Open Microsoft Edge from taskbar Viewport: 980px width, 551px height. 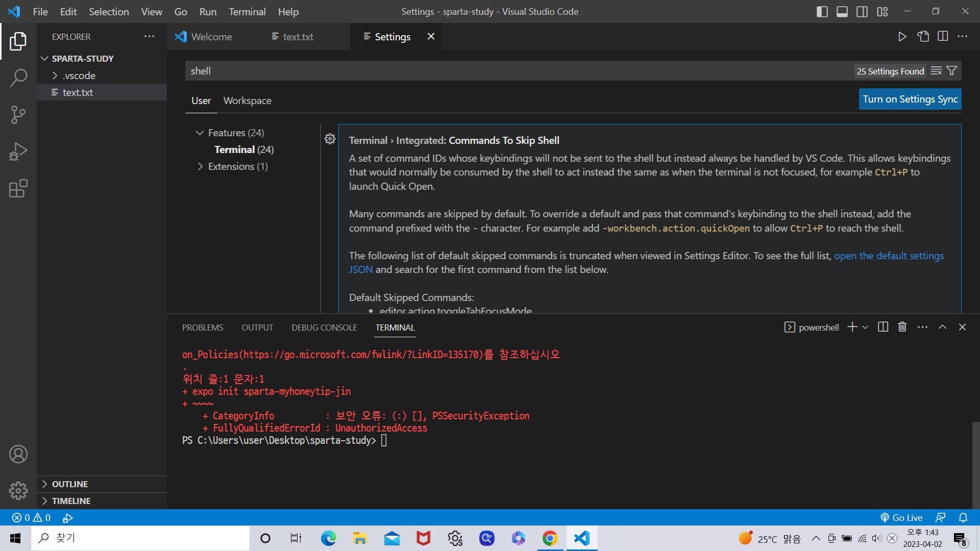point(329,538)
